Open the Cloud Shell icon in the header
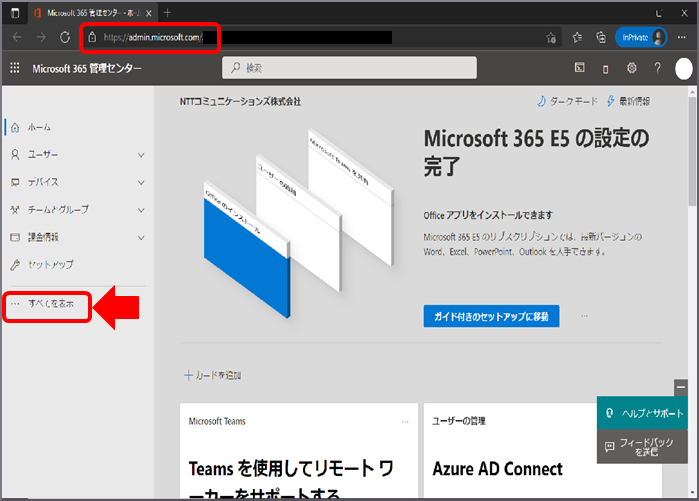This screenshot has width=699, height=501. pos(580,68)
